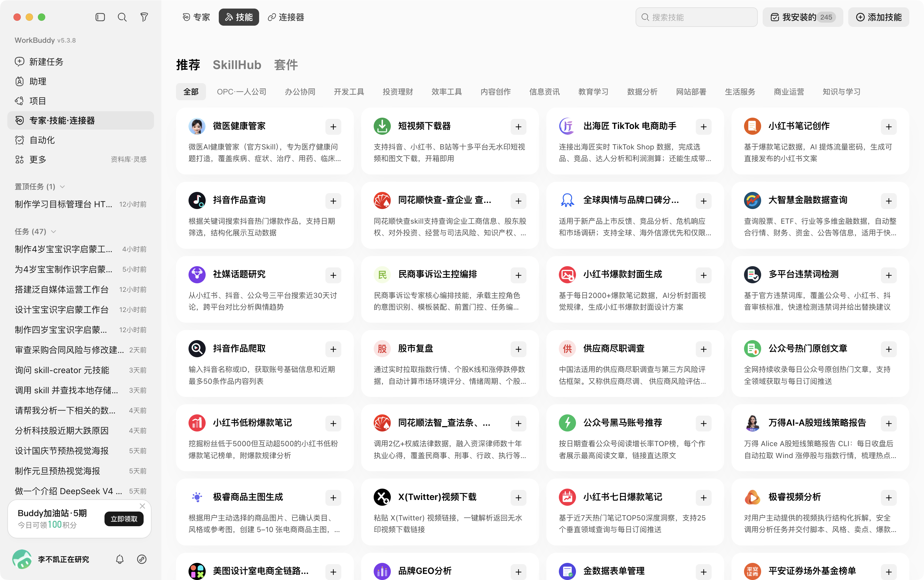Add 民商事诉讼主控编排 with plus
924x580 pixels.
pyautogui.click(x=518, y=275)
